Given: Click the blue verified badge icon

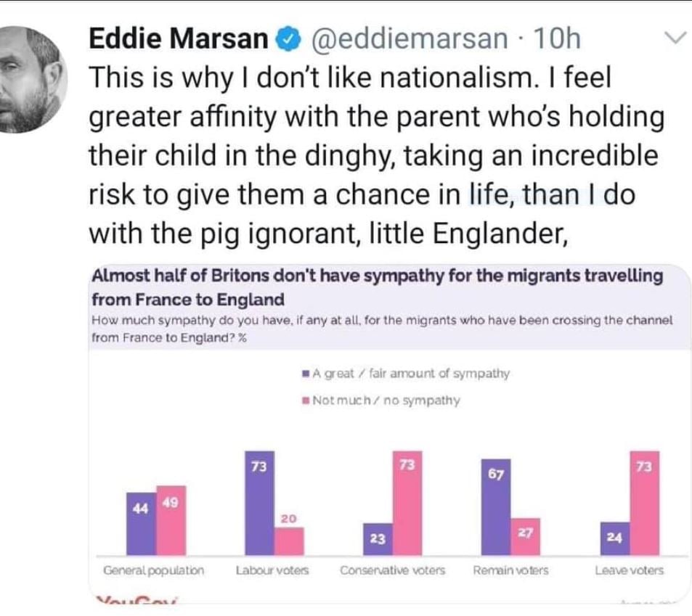Looking at the screenshot, I should [288, 39].
